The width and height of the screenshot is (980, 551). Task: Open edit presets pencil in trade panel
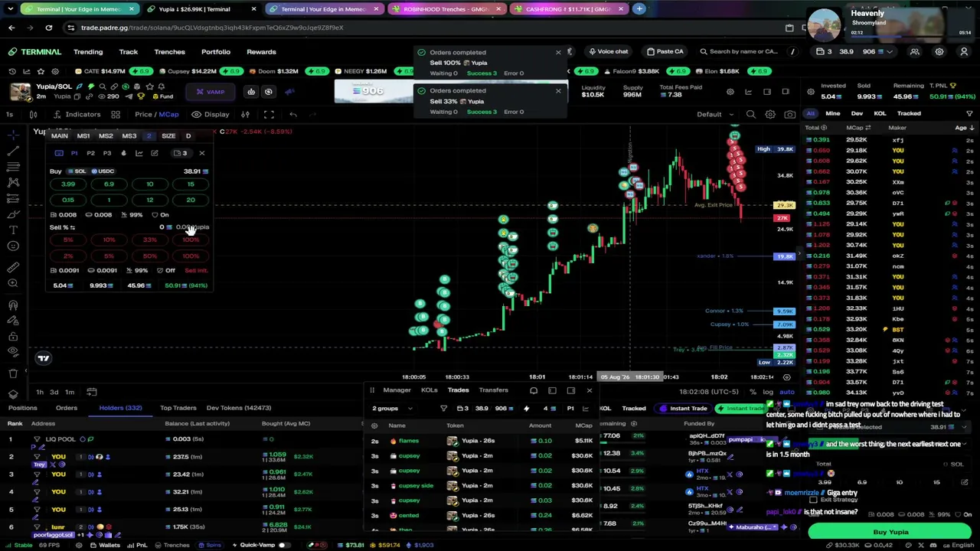155,153
